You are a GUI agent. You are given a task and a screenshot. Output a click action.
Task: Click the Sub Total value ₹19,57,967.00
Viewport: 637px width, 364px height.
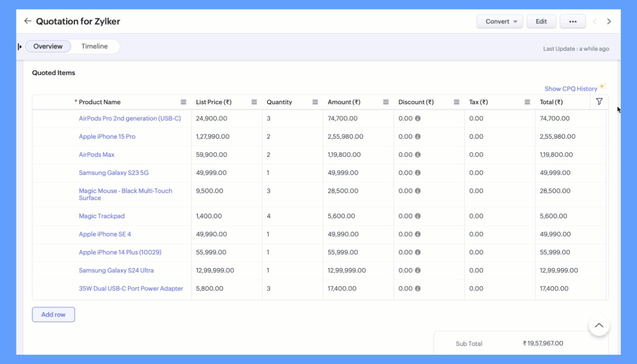(x=543, y=344)
